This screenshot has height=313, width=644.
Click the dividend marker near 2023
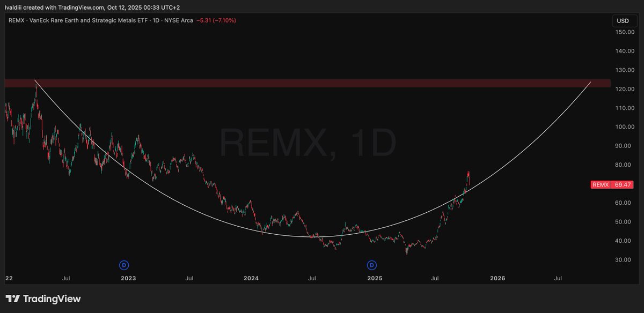tap(124, 265)
